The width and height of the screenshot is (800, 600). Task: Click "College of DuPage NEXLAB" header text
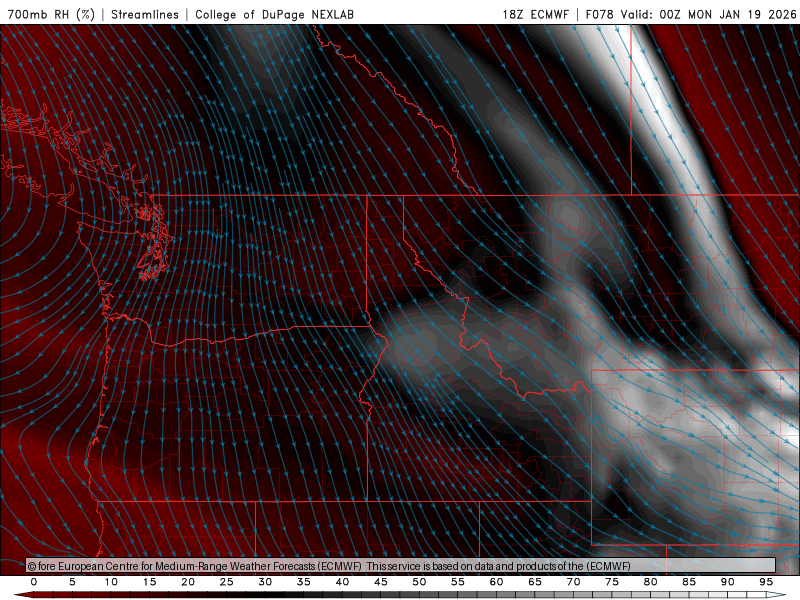[x=274, y=14]
